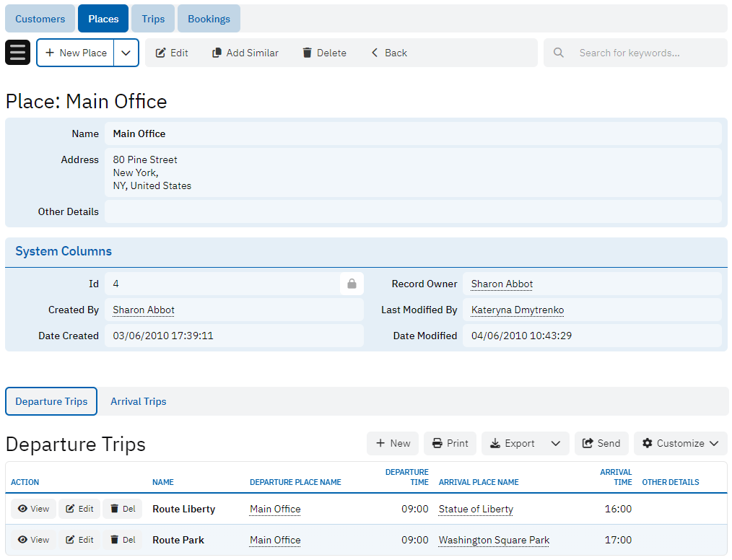Go back using the Back button
This screenshot has height=560, width=732.
pyautogui.click(x=389, y=53)
